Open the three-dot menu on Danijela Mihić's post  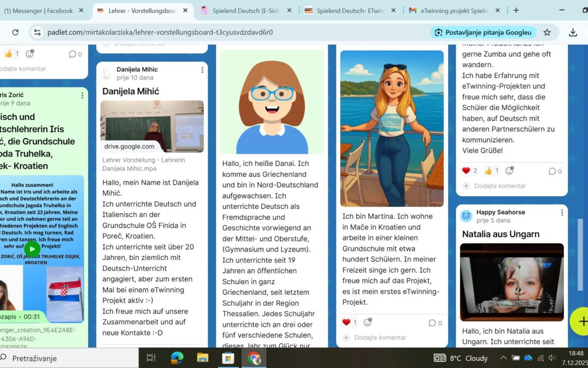pos(202,69)
